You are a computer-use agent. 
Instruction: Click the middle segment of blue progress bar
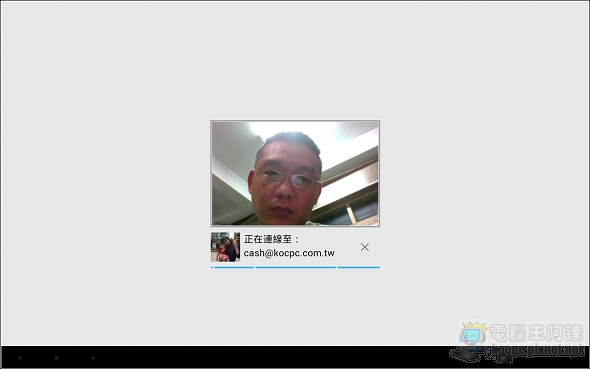[x=296, y=267]
